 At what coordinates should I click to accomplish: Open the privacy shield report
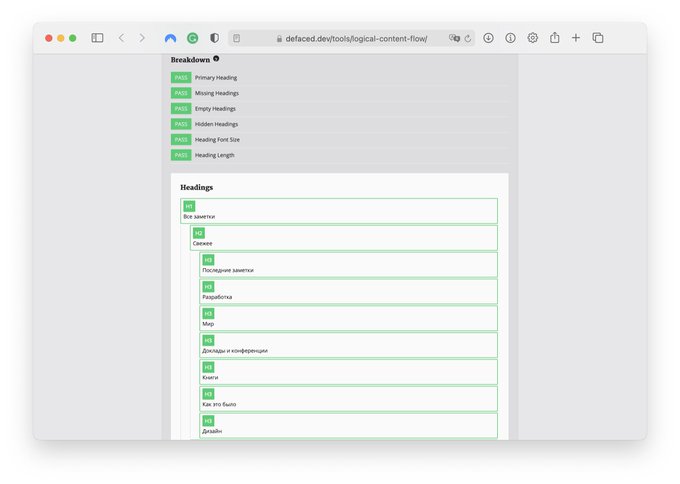(214, 38)
